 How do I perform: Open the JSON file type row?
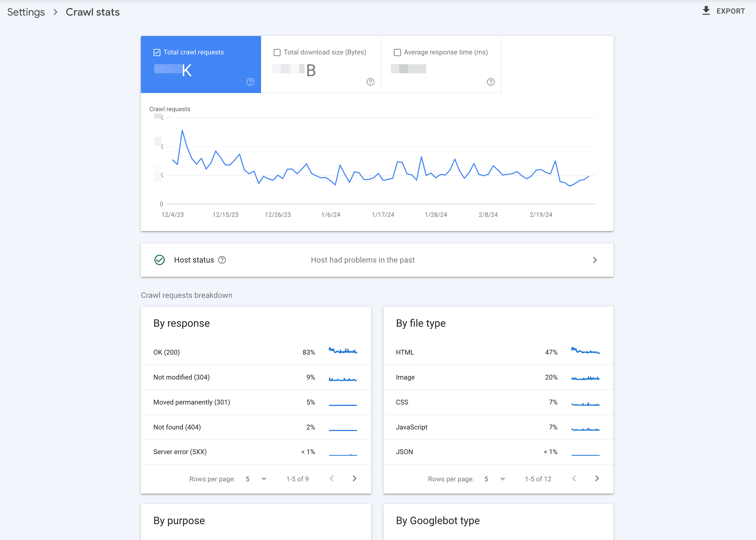[498, 452]
